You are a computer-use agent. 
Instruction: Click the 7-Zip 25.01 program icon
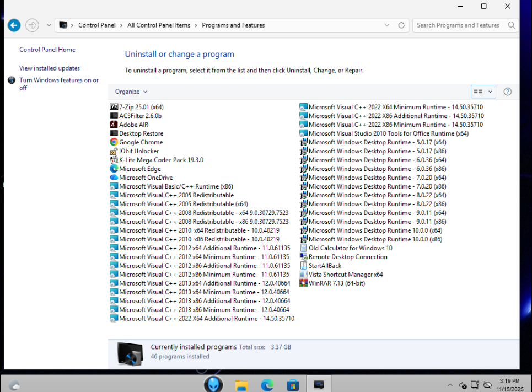114,107
